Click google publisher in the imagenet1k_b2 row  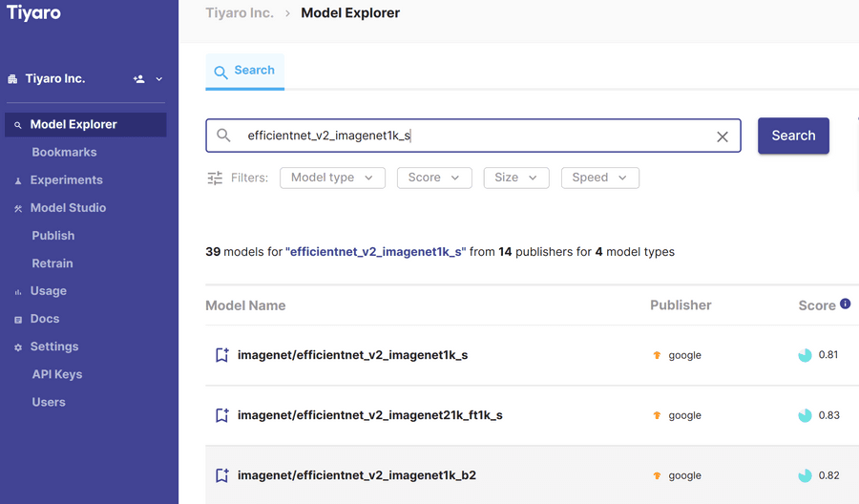[684, 475]
